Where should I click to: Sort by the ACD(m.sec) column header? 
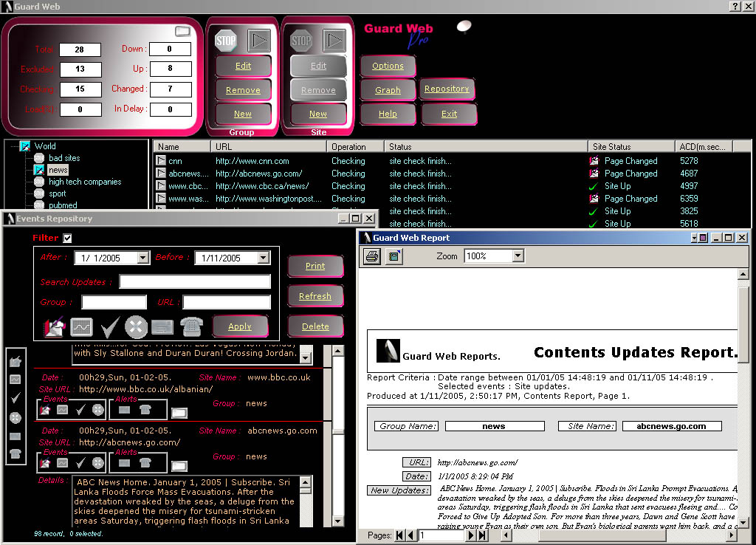[x=704, y=147]
